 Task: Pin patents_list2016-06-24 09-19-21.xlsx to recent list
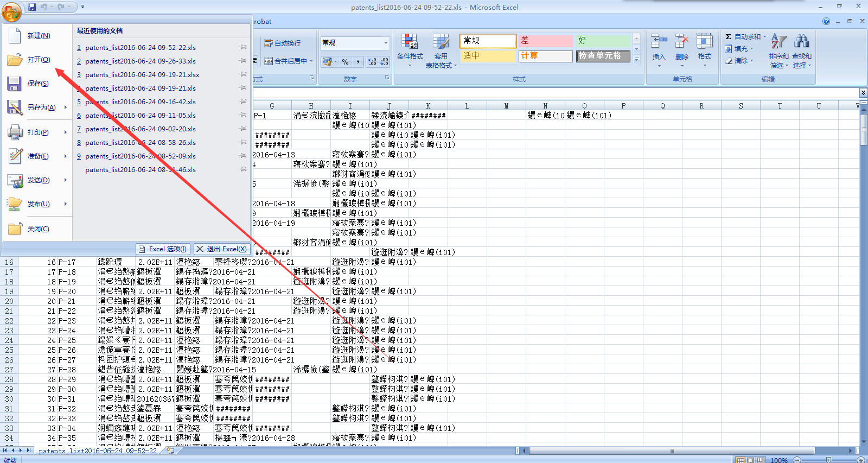(243, 75)
